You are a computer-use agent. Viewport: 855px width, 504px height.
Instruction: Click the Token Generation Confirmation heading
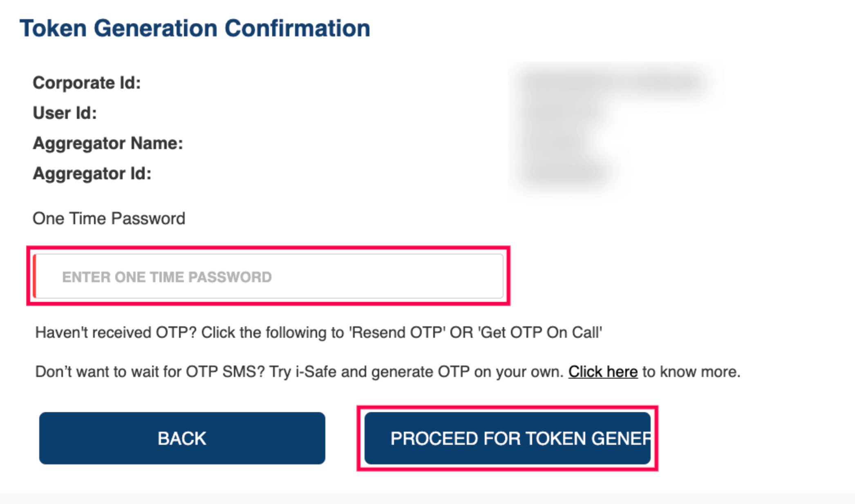click(x=195, y=27)
